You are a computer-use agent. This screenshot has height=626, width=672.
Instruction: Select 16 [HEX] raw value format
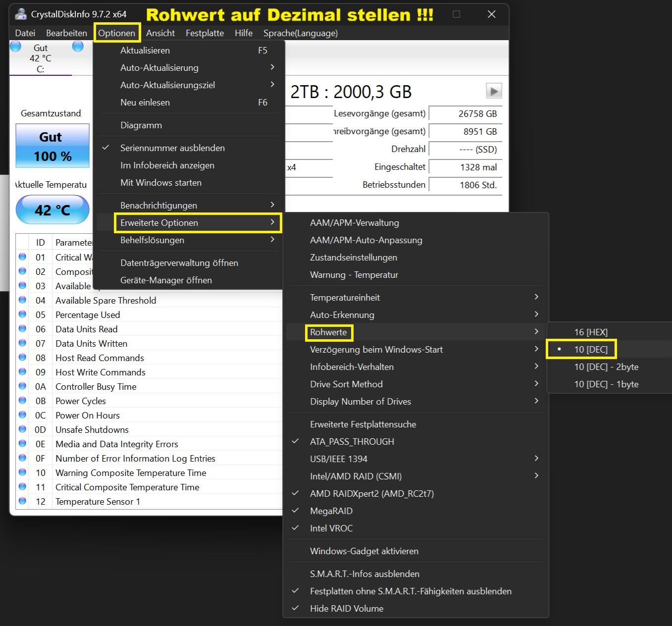[610, 332]
